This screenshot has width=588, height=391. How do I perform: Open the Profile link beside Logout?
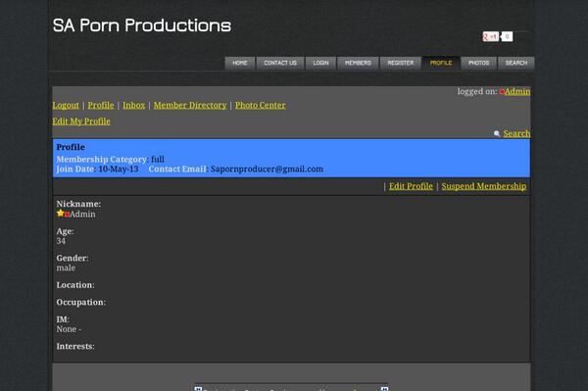pos(101,105)
